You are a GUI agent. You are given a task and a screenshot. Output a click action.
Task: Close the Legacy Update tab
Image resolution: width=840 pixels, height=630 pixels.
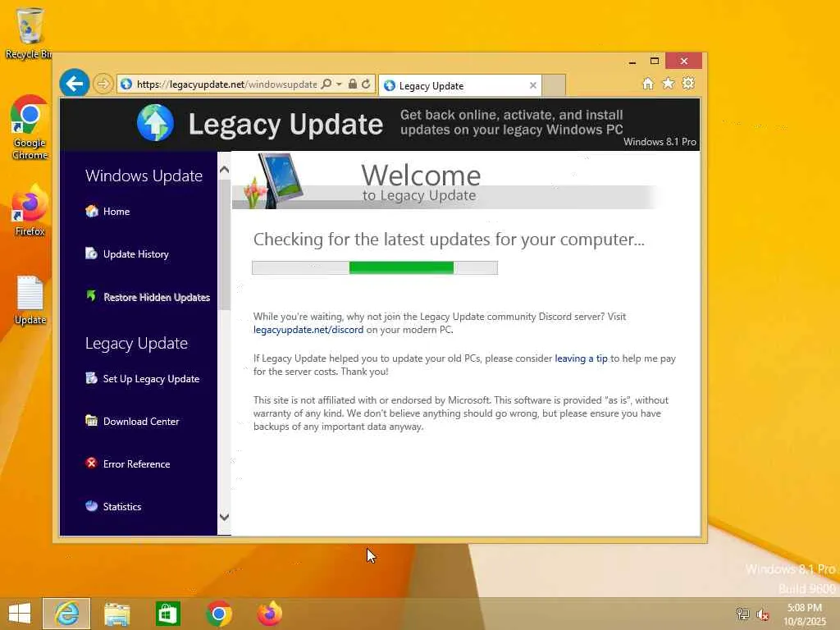(x=532, y=85)
